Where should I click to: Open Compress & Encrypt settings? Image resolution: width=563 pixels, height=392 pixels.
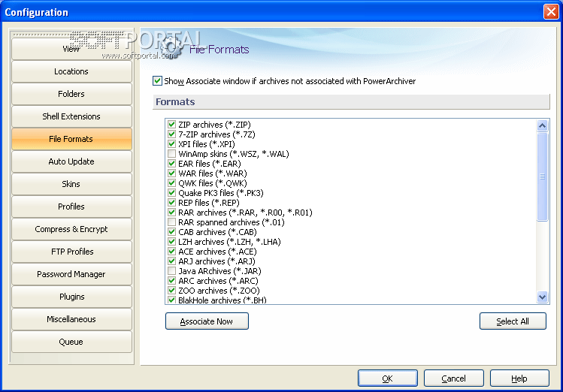[71, 229]
